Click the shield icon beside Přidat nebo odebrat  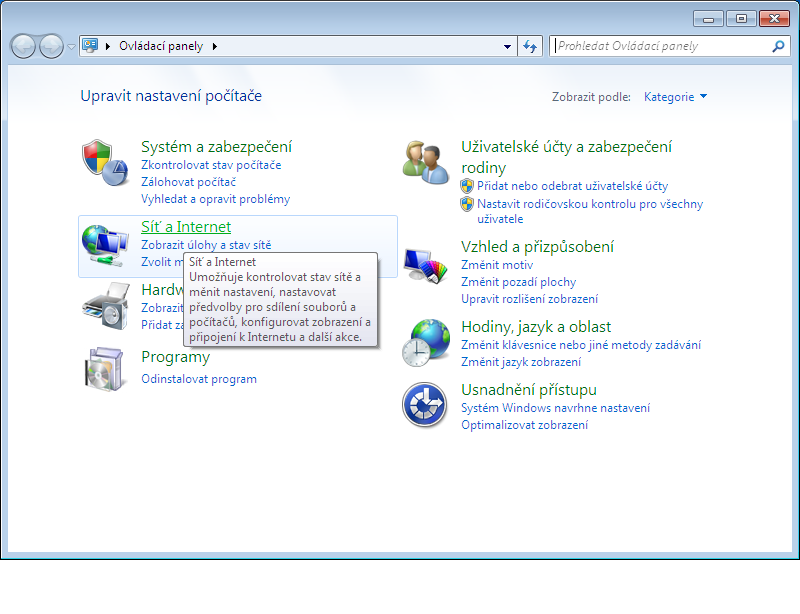467,186
